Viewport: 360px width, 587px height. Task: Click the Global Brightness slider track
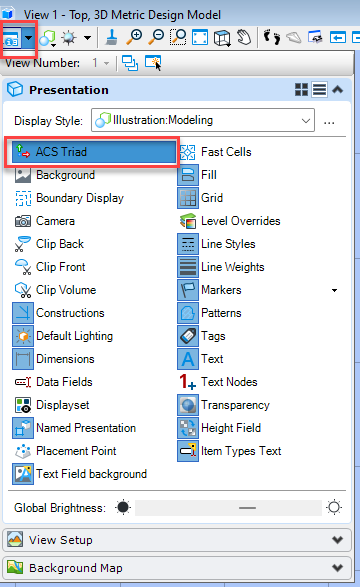tap(228, 508)
